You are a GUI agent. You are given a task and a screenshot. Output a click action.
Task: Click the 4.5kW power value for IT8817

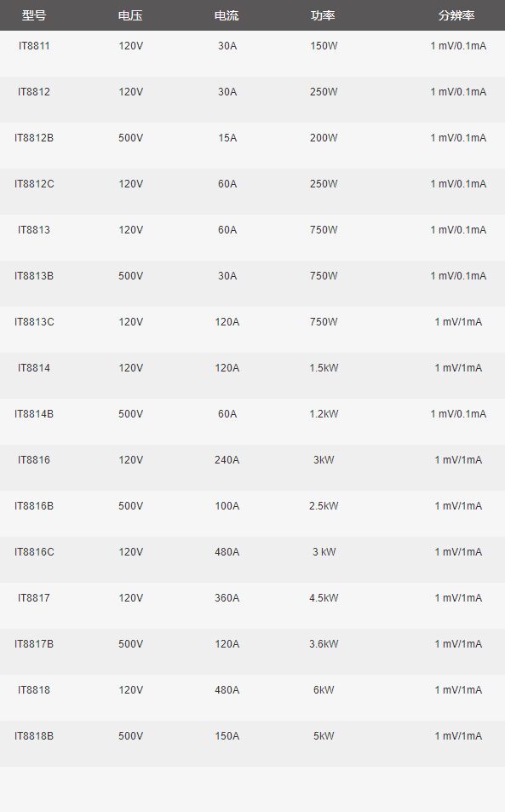pyautogui.click(x=324, y=598)
